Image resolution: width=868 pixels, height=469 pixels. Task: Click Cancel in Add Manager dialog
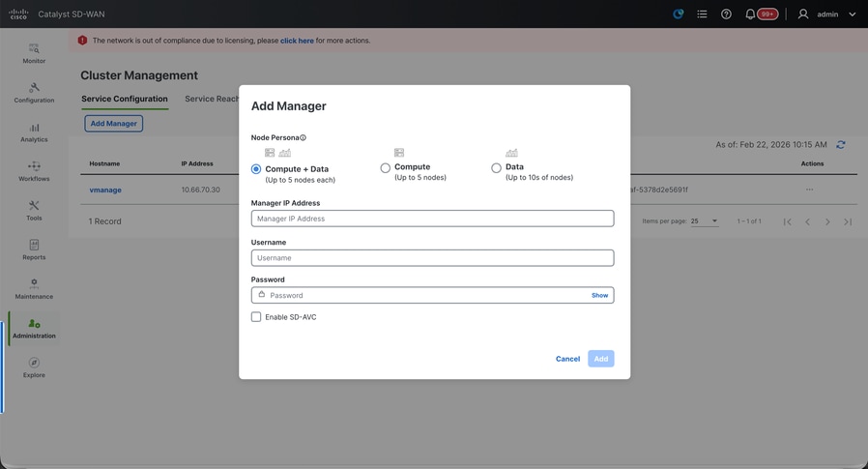(567, 359)
